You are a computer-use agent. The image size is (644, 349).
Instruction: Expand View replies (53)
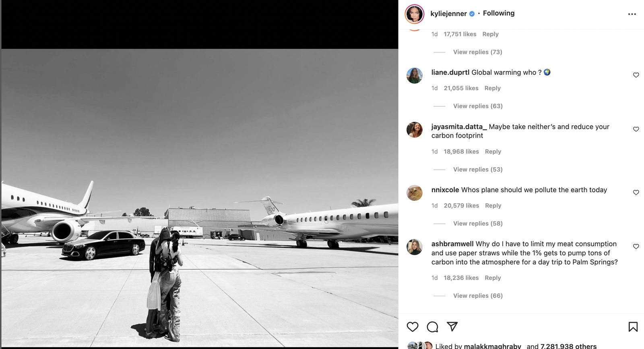(x=478, y=169)
